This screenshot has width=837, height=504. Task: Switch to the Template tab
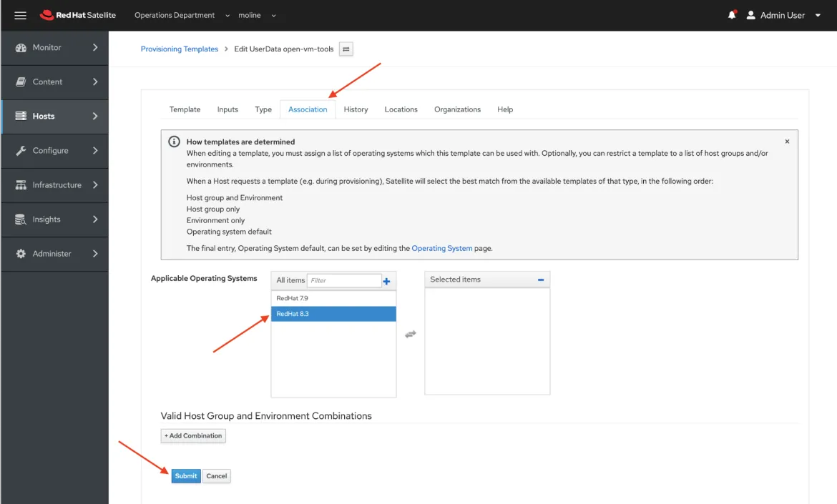tap(185, 109)
